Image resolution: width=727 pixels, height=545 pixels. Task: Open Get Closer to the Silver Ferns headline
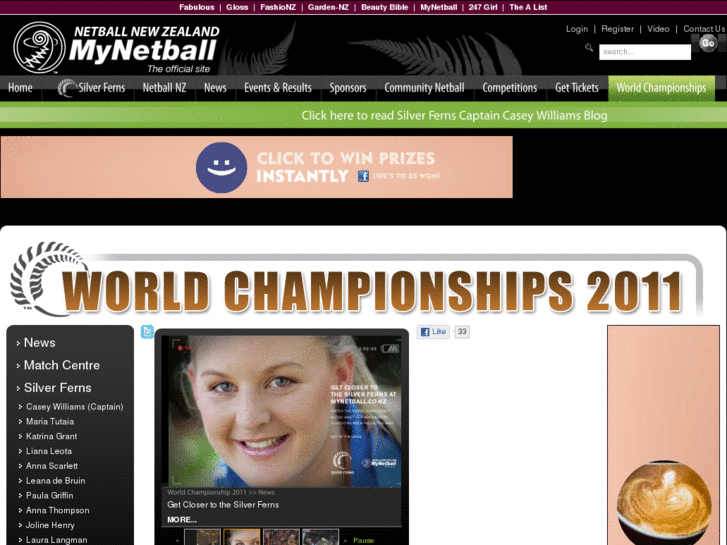(223, 505)
